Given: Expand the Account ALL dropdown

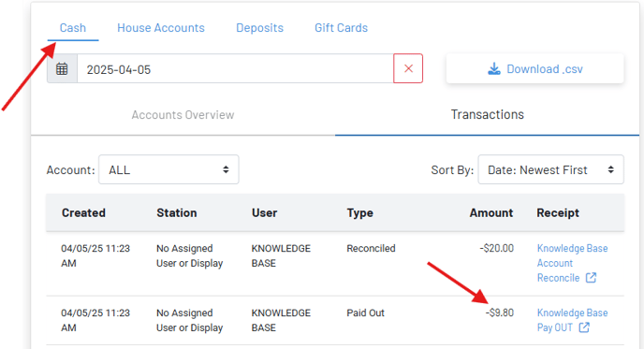Looking at the screenshot, I should 168,169.
